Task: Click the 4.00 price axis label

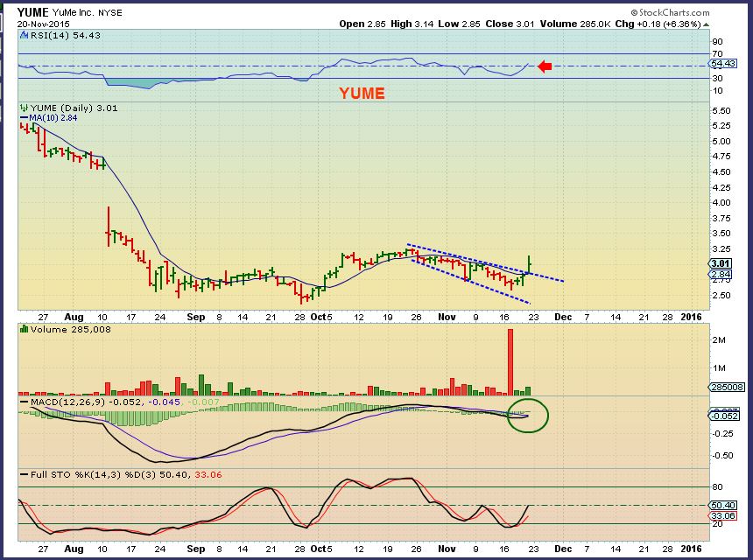Action: 721,203
